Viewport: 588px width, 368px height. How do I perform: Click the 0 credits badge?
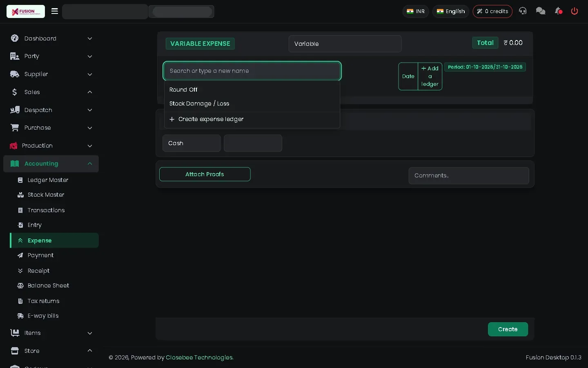pos(492,11)
